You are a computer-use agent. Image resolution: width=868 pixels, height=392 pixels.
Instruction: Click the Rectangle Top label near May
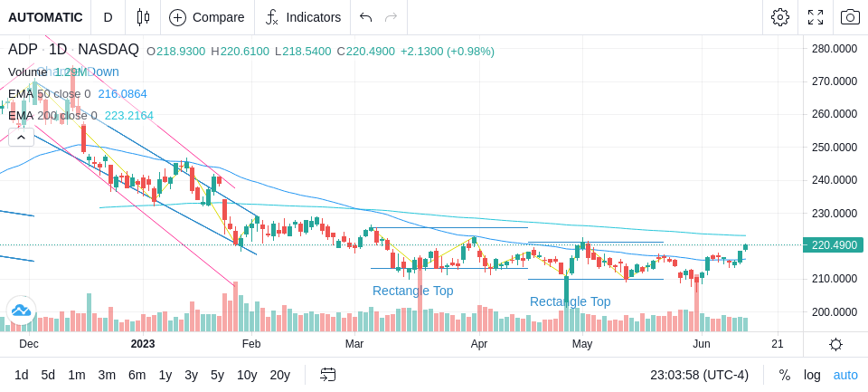click(571, 301)
